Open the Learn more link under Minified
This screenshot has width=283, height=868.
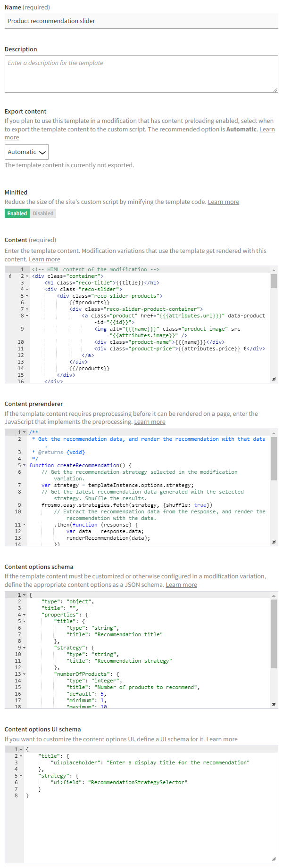point(223,202)
